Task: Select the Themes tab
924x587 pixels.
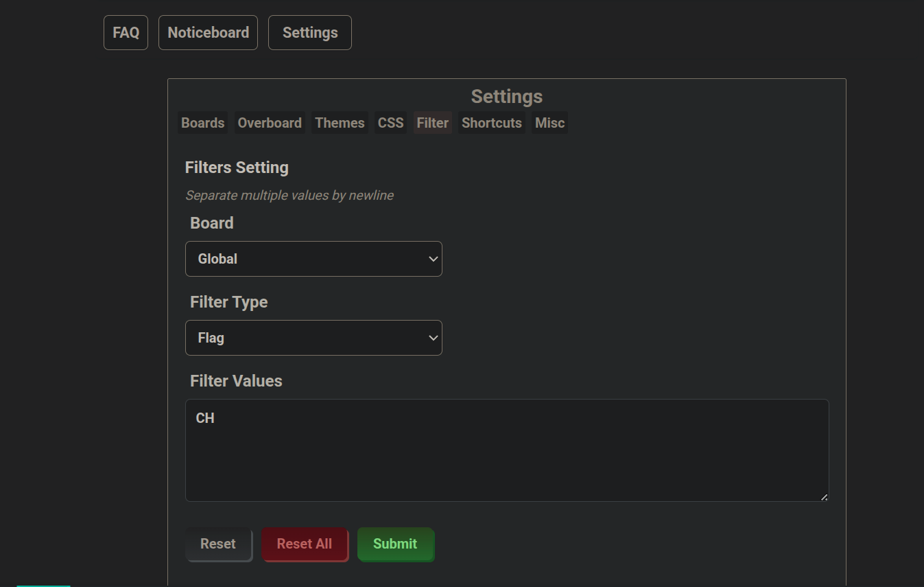Action: click(x=340, y=123)
